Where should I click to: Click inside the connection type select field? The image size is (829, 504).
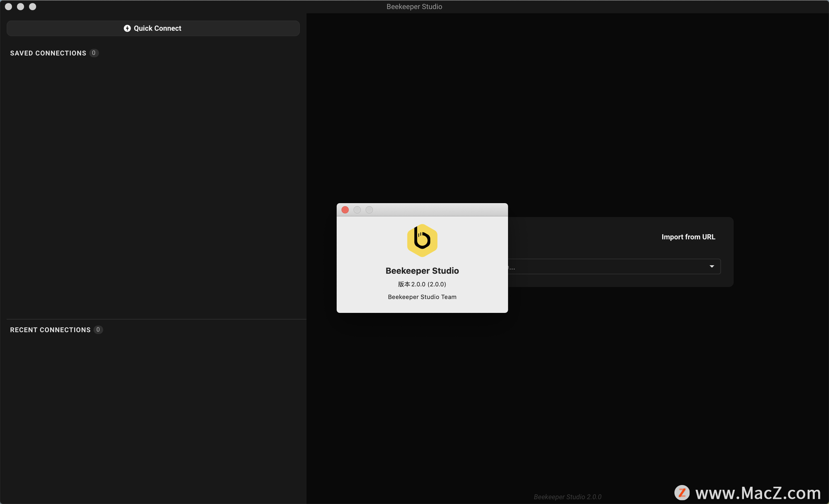604,267
